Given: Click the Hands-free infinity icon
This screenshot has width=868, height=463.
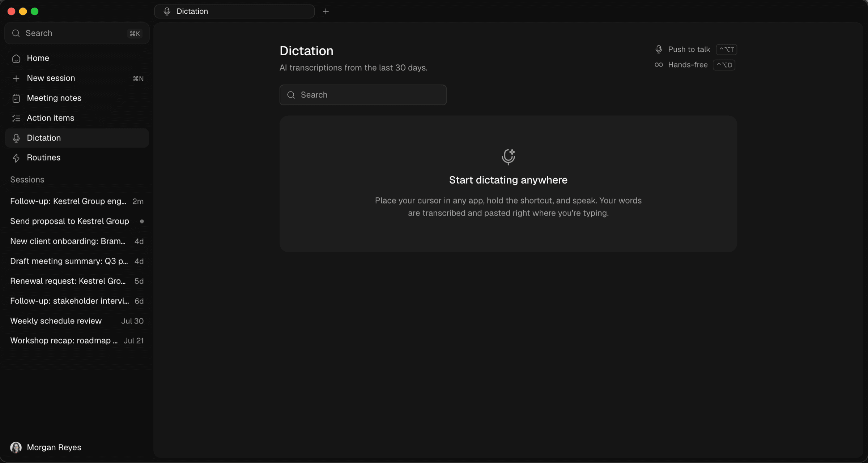Looking at the screenshot, I should tap(659, 65).
